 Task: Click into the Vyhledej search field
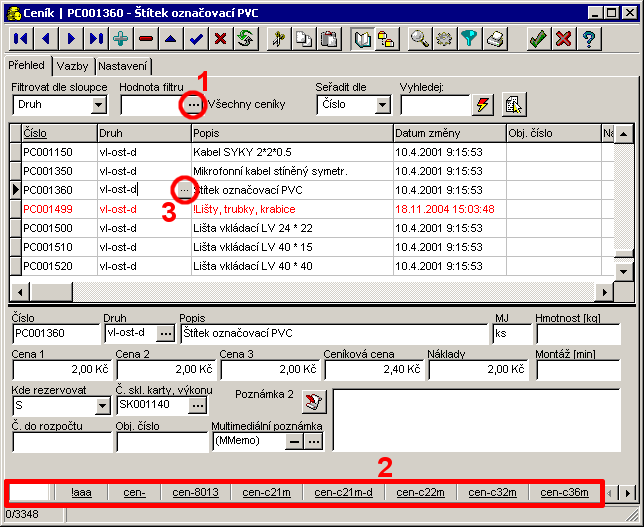pos(434,105)
